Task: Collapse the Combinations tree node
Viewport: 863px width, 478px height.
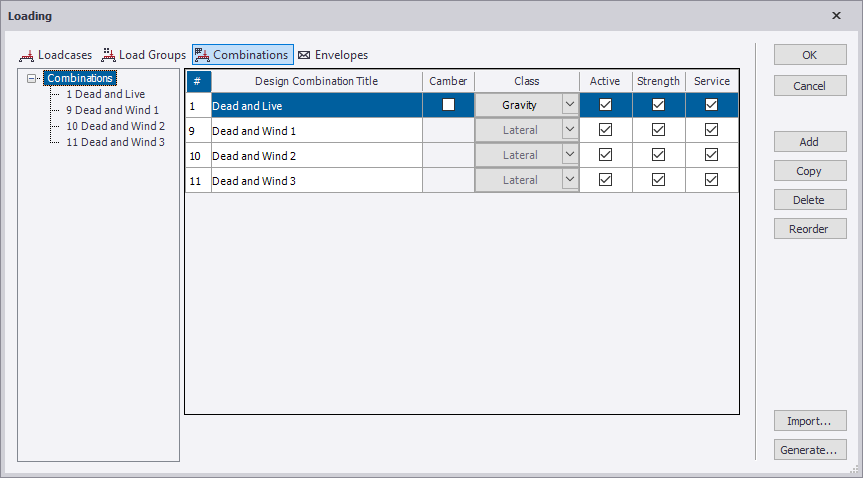Action: coord(32,78)
